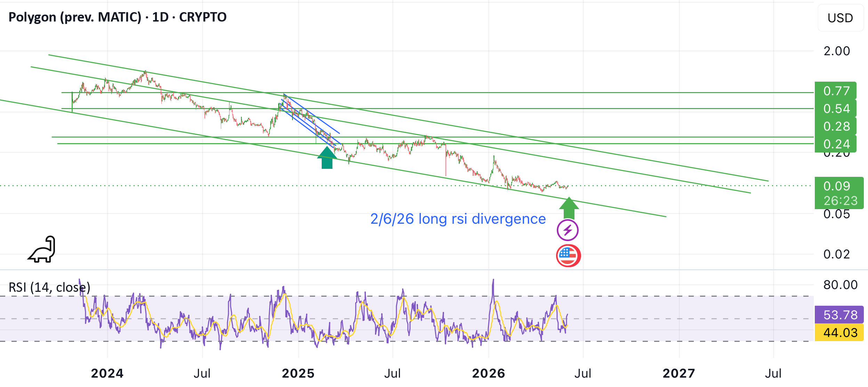This screenshot has width=868, height=387.
Task: Click the 0.54 price level label
Action: [836, 108]
